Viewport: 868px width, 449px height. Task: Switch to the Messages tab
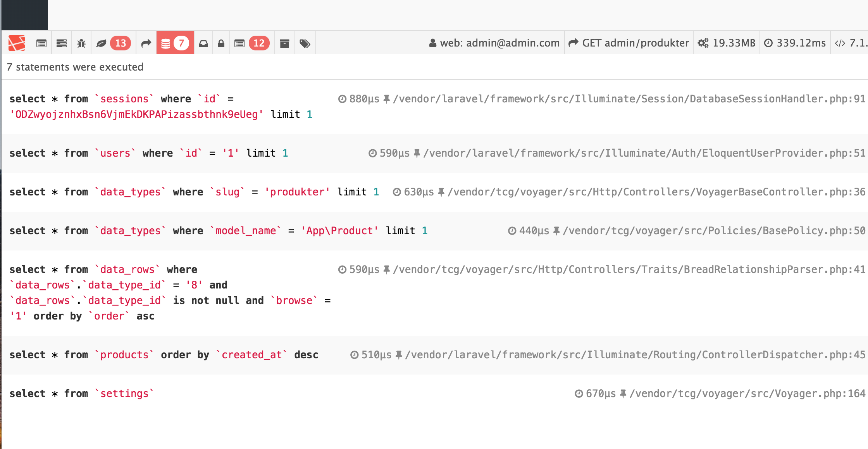pos(41,43)
